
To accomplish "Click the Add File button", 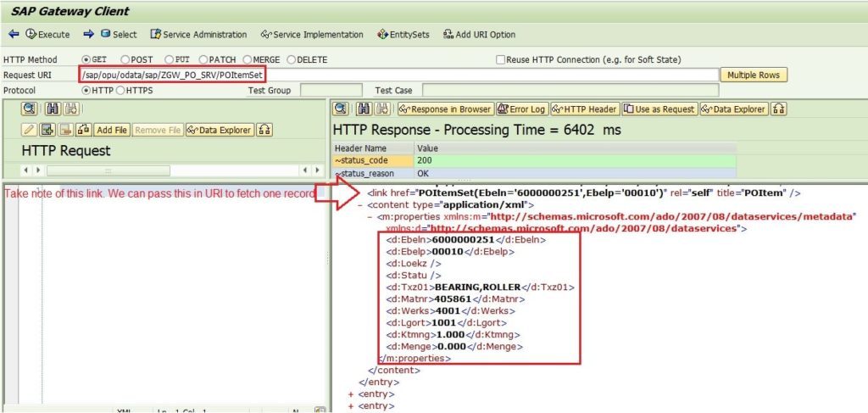I will [112, 130].
